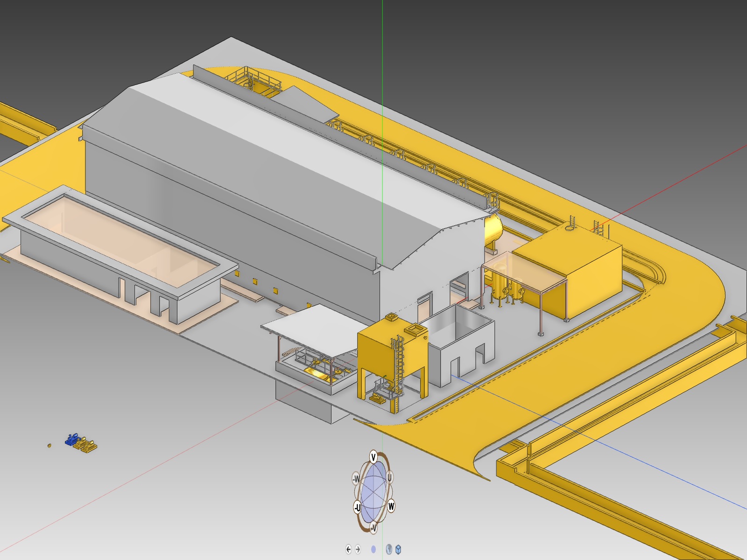This screenshot has height=560, width=747.
Task: Click the blue cube view icon
Action: [398, 549]
